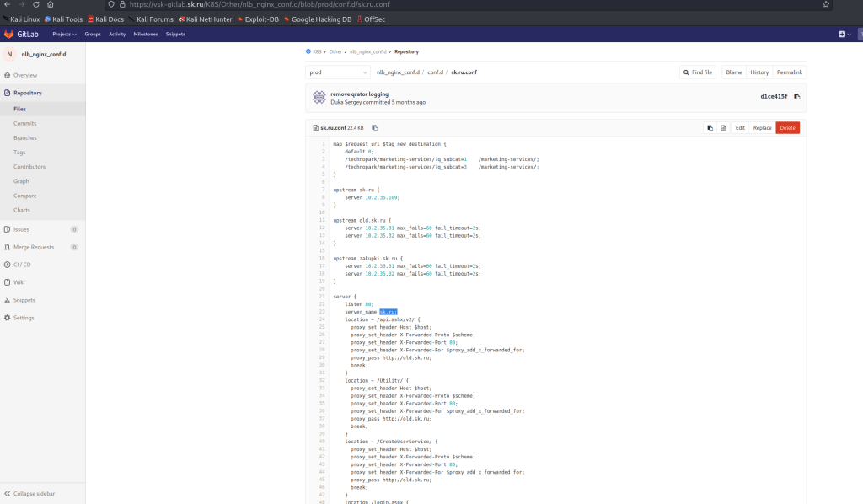
Task: Copy the commit SHA d1ce415f
Action: tap(797, 97)
